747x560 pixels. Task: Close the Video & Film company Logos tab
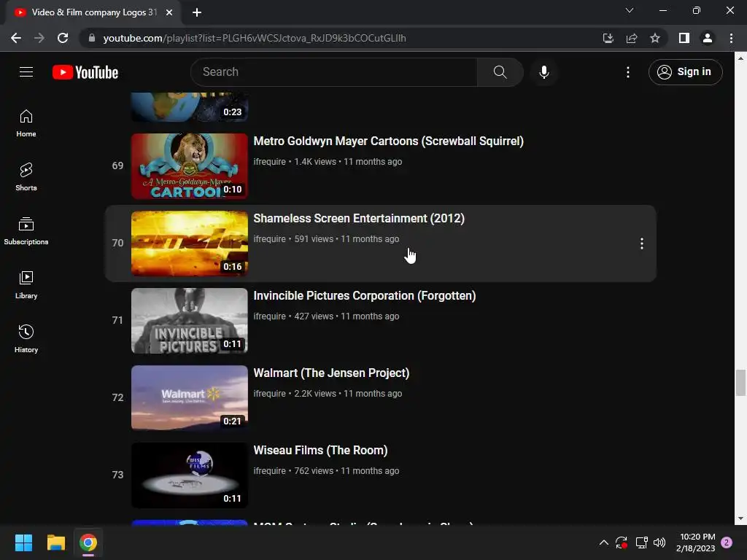(169, 12)
